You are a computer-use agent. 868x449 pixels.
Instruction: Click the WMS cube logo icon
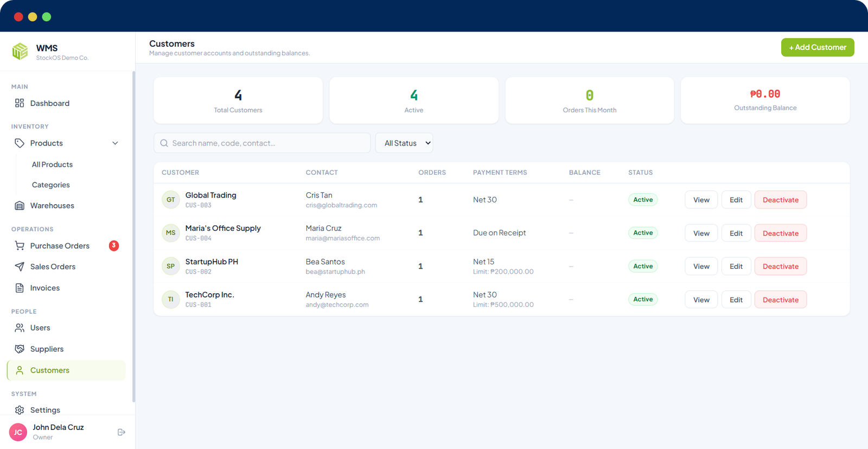coord(20,52)
